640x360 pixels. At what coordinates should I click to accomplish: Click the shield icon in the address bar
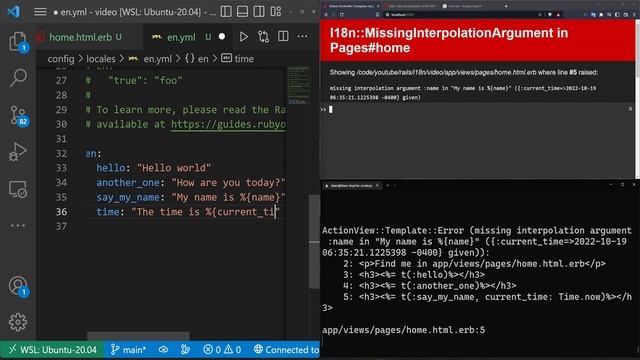point(550,15)
